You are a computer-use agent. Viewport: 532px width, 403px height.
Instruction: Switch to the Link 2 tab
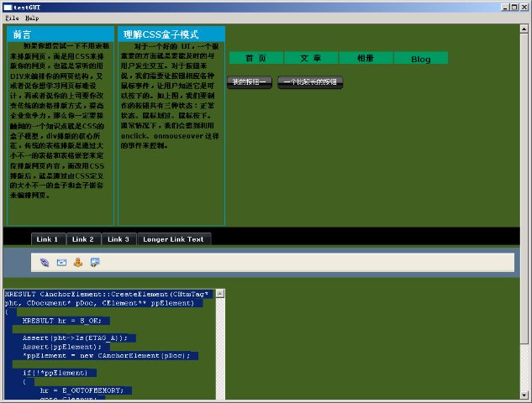(82, 239)
